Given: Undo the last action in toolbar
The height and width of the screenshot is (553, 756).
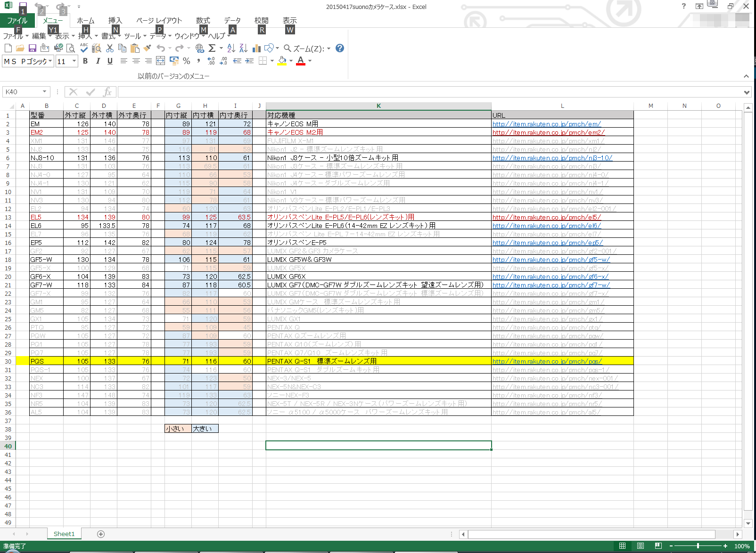Looking at the screenshot, I should click(x=161, y=48).
